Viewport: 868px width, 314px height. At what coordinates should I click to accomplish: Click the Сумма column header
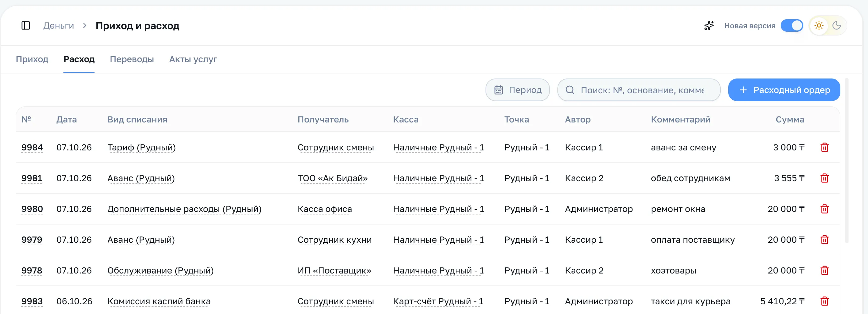[x=790, y=120]
